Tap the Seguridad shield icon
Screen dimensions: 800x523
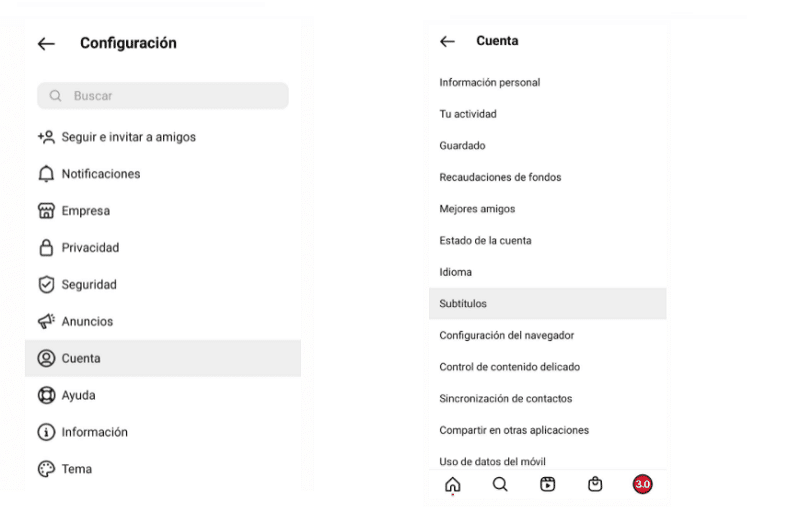[x=46, y=284]
